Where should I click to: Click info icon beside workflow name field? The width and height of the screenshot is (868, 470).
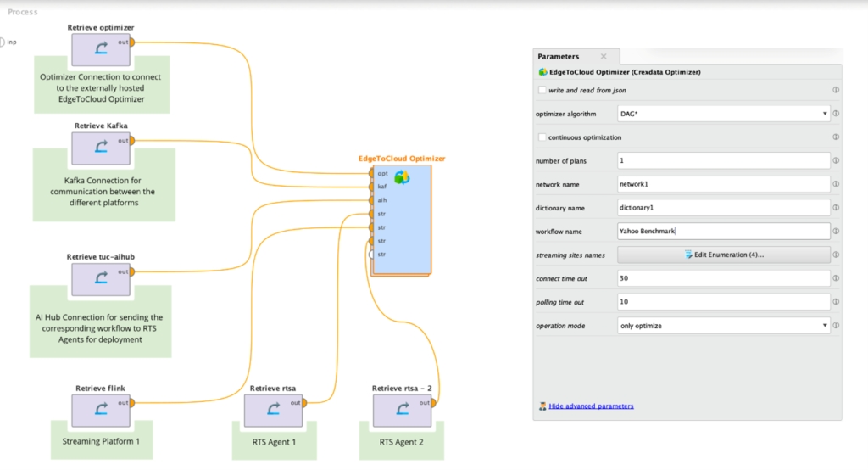pyautogui.click(x=836, y=232)
